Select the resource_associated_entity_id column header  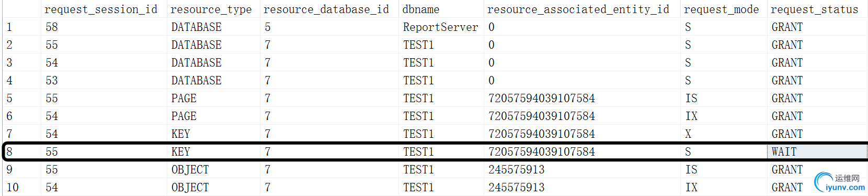(x=582, y=9)
